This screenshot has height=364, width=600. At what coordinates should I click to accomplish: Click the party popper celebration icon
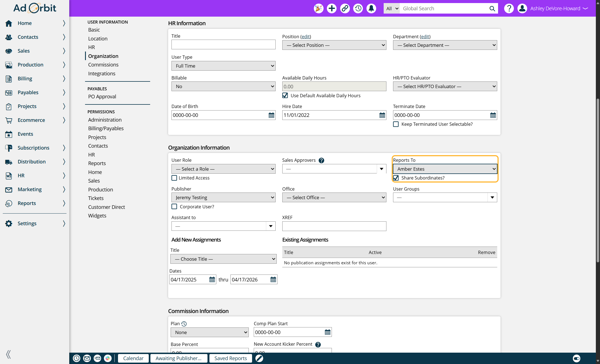click(319, 8)
